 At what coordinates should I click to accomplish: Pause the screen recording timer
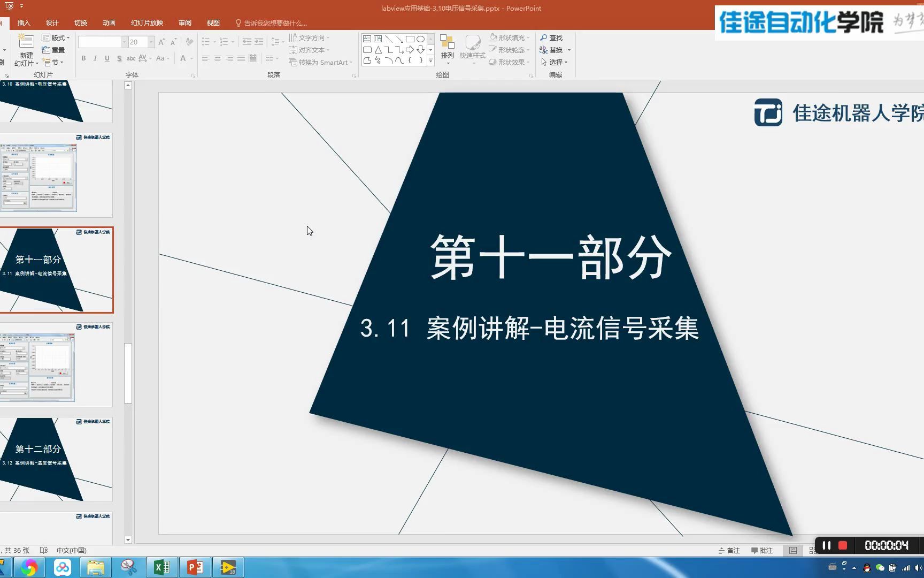pos(827,545)
